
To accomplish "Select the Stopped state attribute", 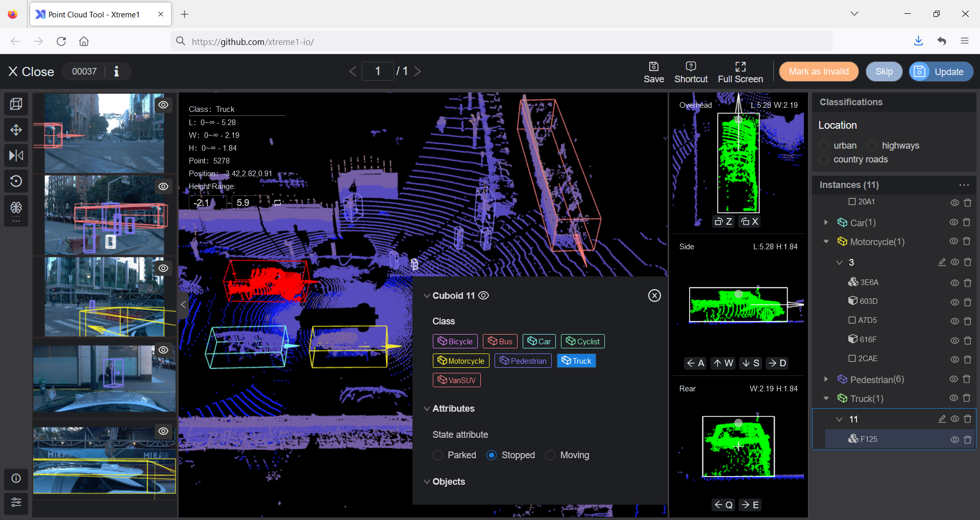I will tap(492, 455).
